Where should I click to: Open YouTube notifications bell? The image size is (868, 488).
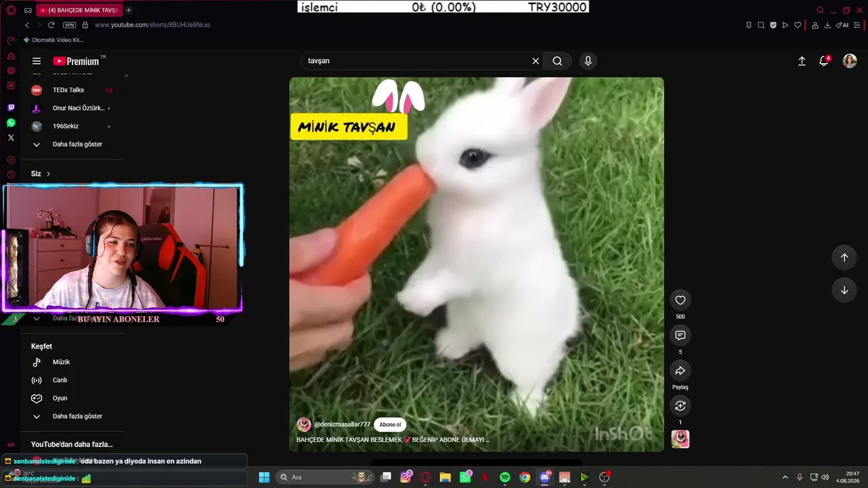coord(824,61)
